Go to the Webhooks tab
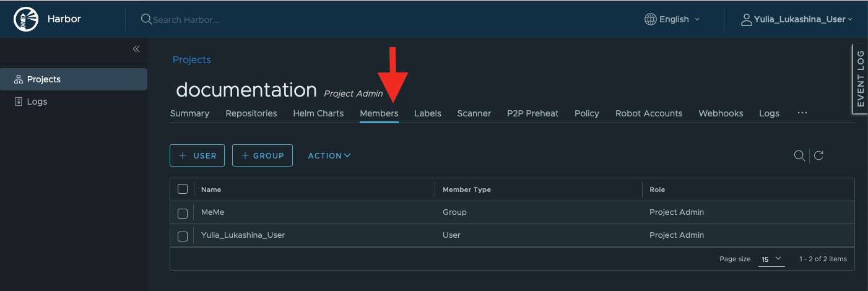Viewport: 868px width, 291px height. (x=721, y=113)
